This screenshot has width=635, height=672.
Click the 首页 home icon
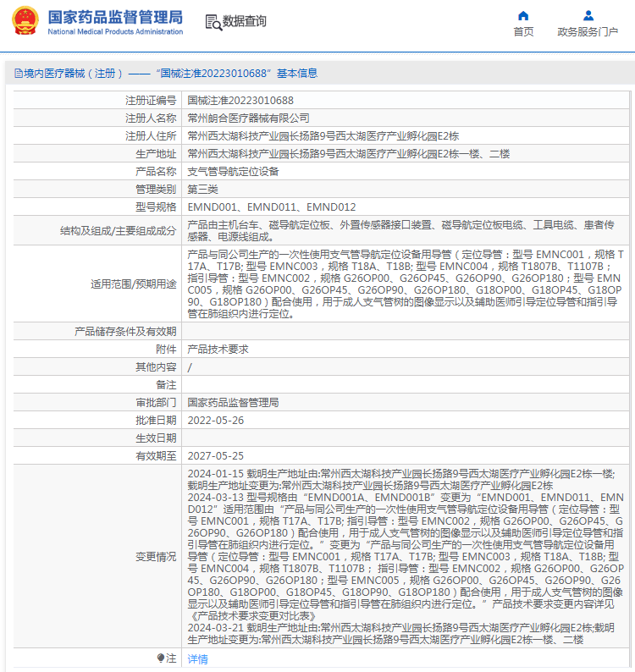tap(523, 16)
